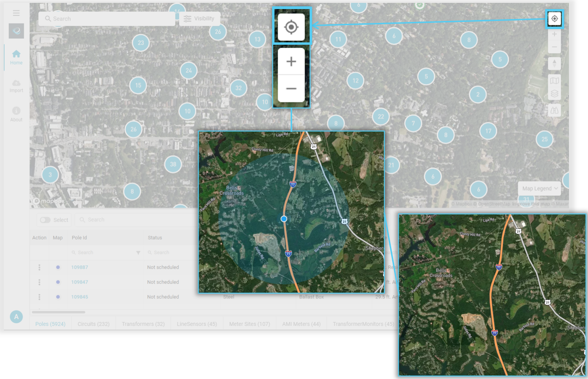
Task: Click the cluster marker labeled 13
Action: pos(257,39)
